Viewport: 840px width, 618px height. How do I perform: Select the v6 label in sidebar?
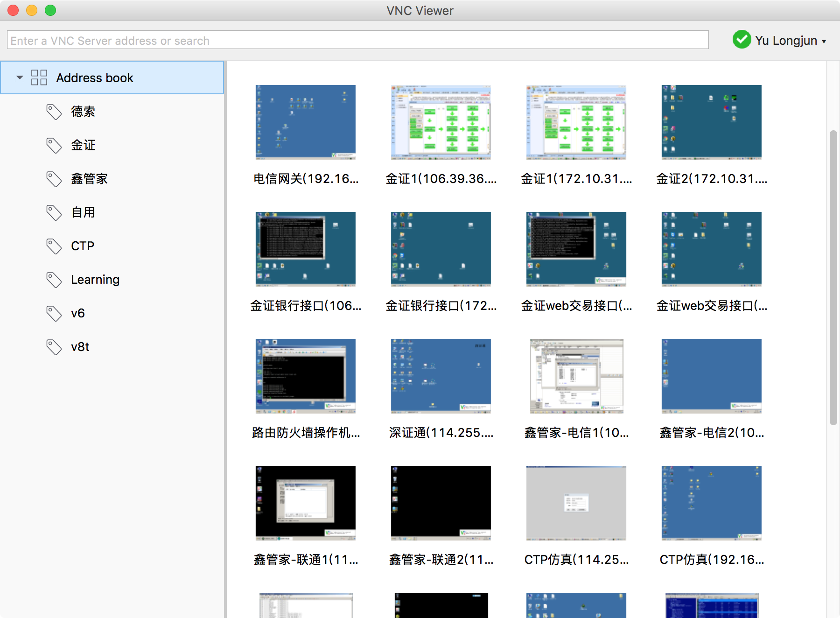[x=78, y=313]
